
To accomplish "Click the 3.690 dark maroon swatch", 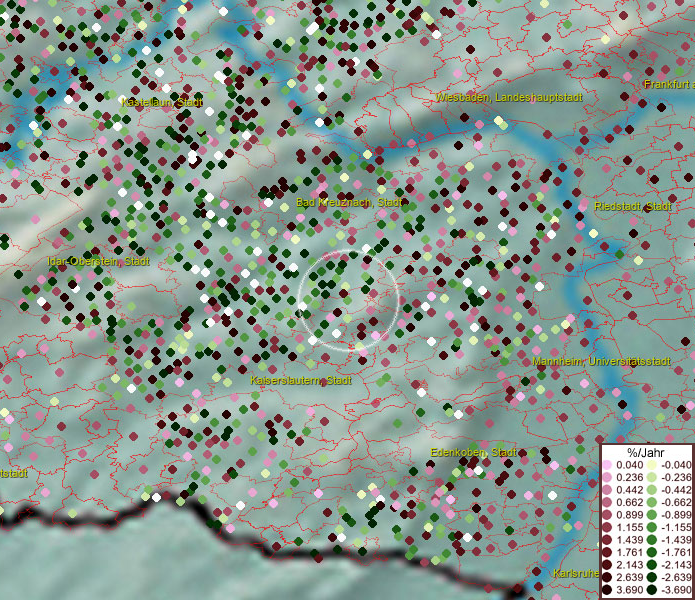I will point(607,590).
